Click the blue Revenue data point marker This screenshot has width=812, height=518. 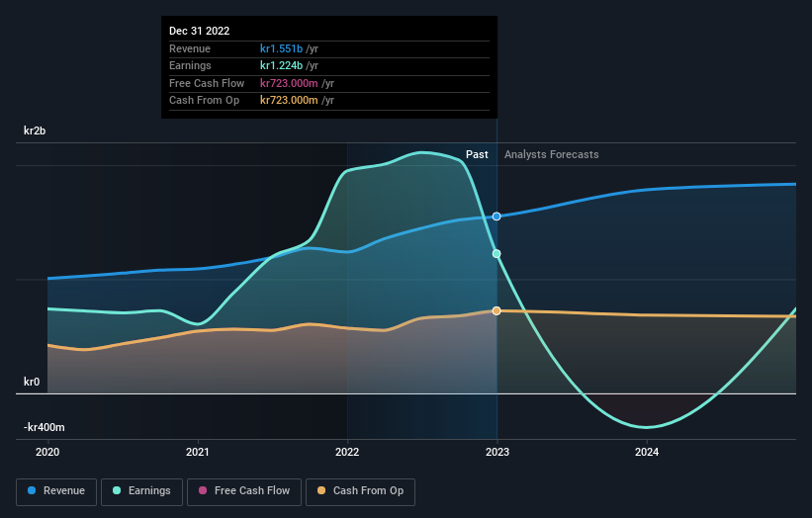pyautogui.click(x=496, y=216)
